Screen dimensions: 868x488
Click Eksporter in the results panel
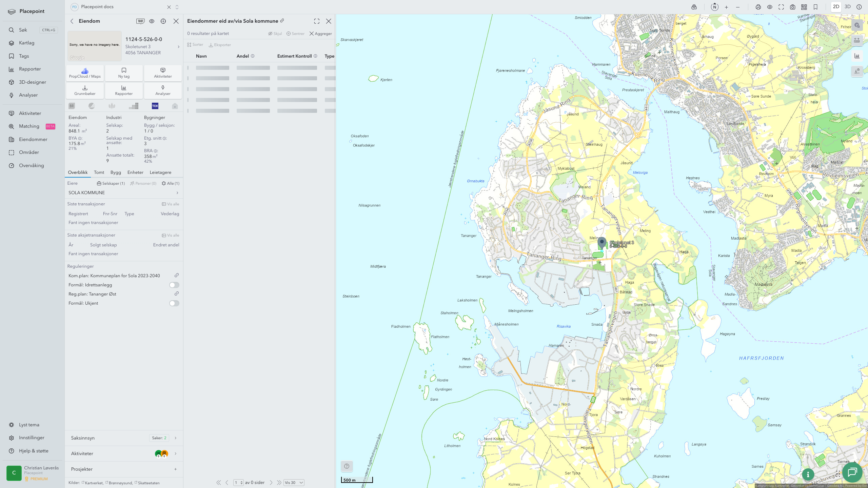coord(220,45)
